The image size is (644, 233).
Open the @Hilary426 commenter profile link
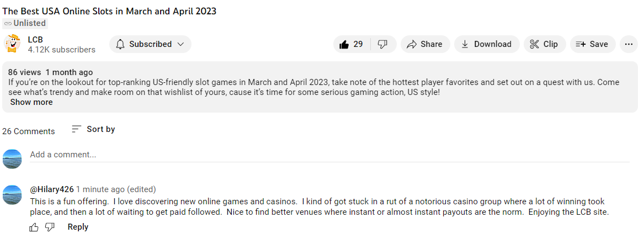click(52, 189)
